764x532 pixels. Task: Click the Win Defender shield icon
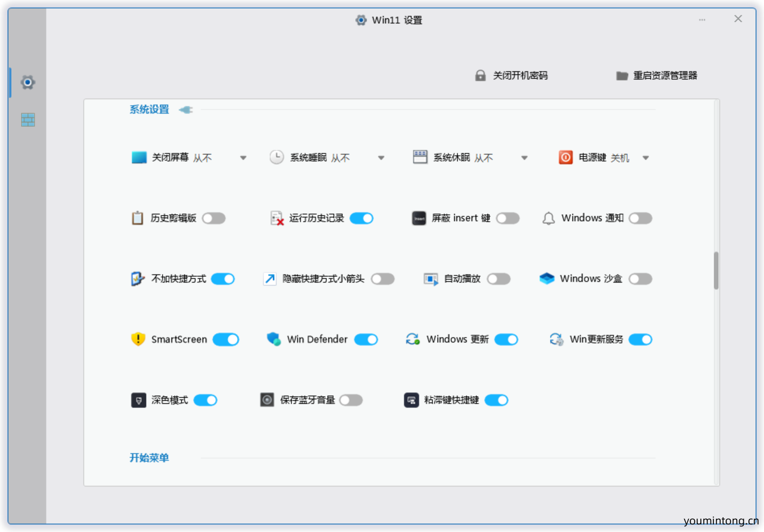coord(274,339)
